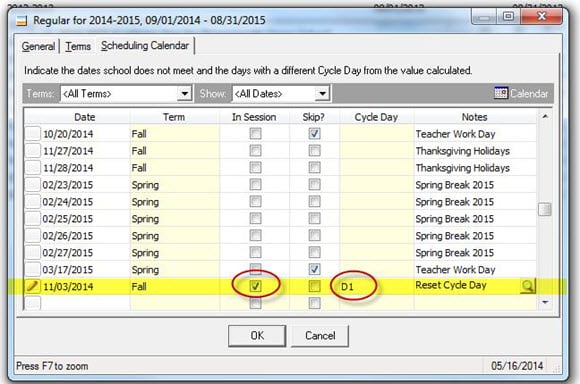Check In Session in empty new row
Screen dimensions: 580x384
(x=255, y=303)
